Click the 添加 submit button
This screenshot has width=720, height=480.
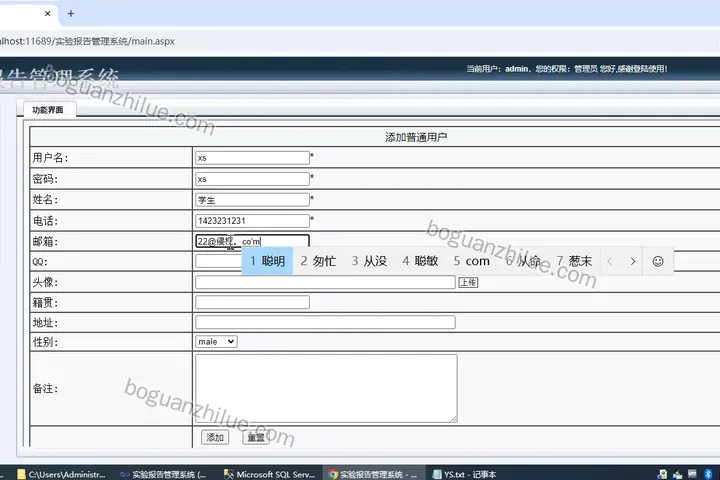[x=215, y=437]
